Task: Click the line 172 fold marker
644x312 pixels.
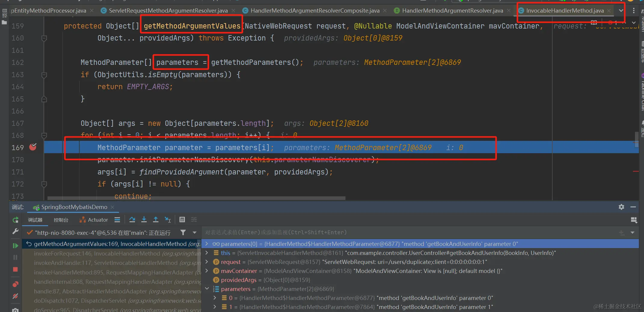Action: [44, 184]
